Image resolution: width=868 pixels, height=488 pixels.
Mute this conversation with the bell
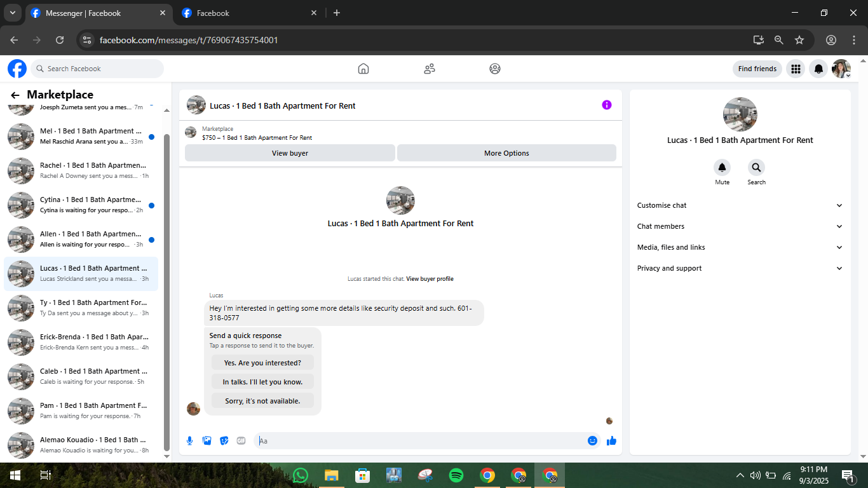tap(722, 168)
